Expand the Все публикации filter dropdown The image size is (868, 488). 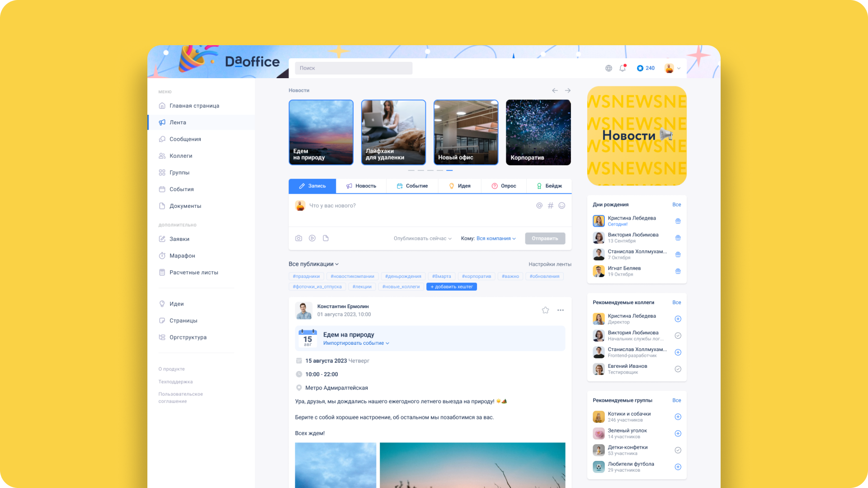pyautogui.click(x=313, y=264)
